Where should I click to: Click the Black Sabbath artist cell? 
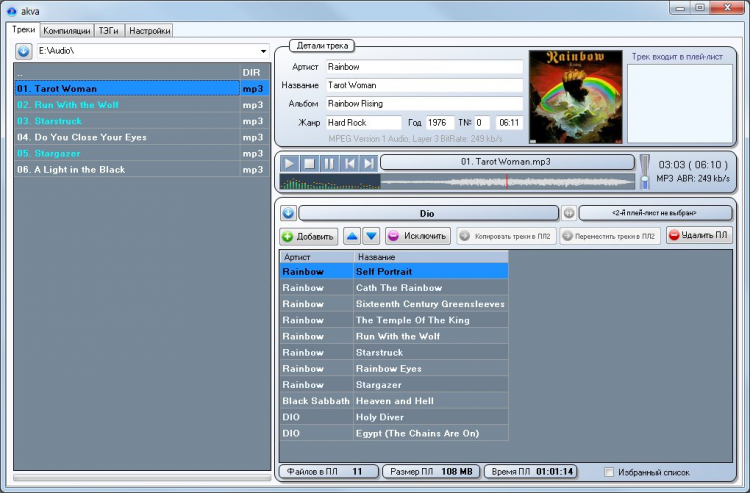coord(316,401)
